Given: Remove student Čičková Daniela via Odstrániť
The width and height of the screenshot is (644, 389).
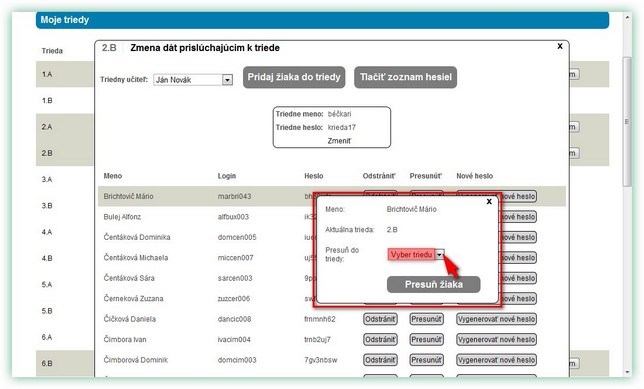Looking at the screenshot, I should click(380, 319).
